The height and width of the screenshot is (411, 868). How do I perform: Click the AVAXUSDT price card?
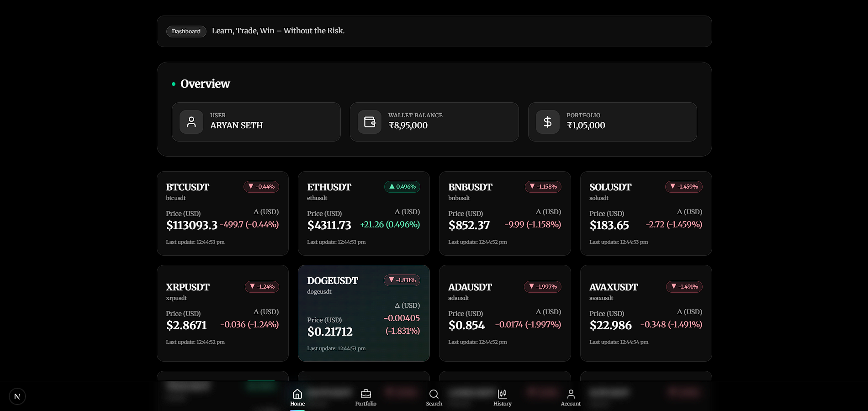pos(646,313)
